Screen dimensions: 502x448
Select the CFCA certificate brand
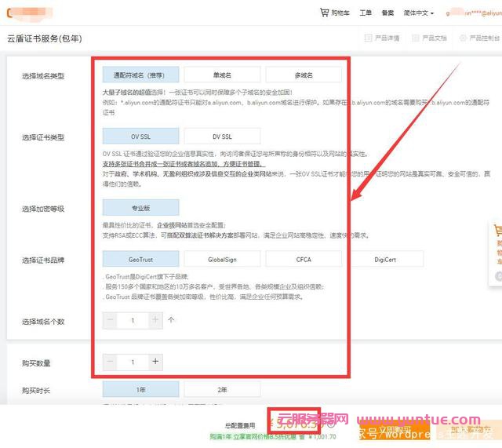click(304, 259)
